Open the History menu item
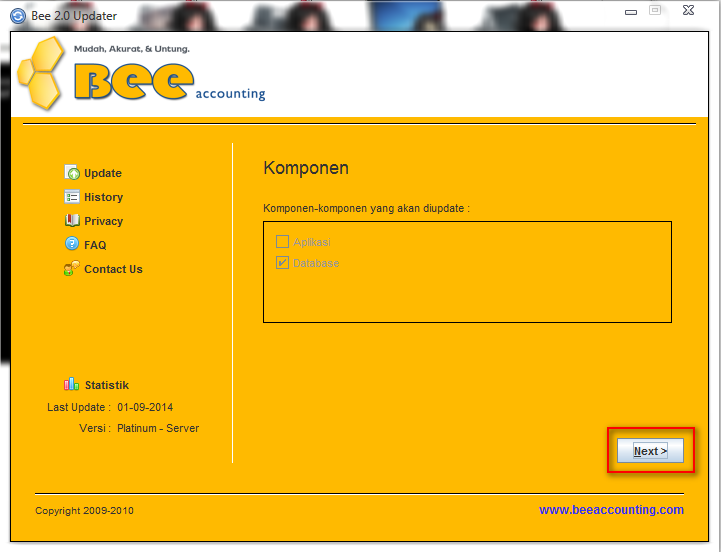This screenshot has height=552, width=721. coord(103,197)
